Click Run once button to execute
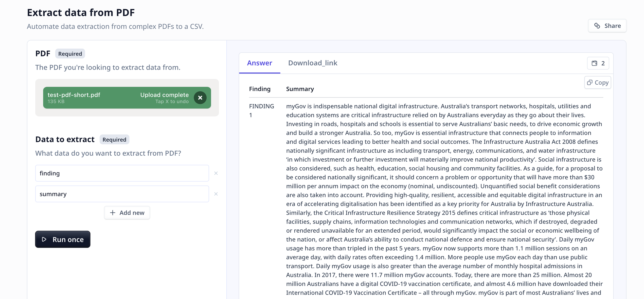This screenshot has height=299, width=644. tap(62, 239)
